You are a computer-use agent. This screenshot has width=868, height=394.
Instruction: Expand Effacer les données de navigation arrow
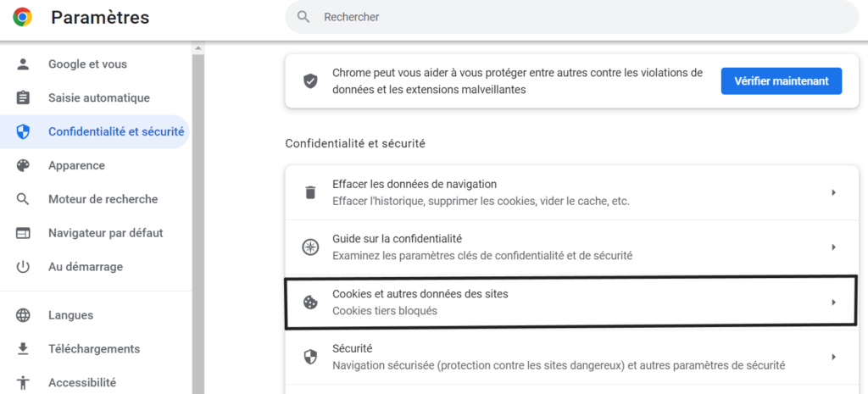[833, 192]
